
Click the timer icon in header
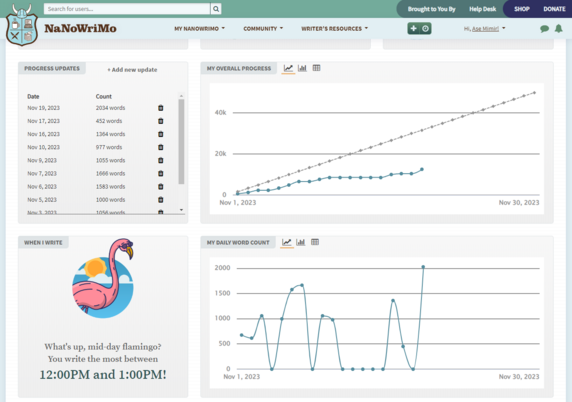pyautogui.click(x=425, y=28)
